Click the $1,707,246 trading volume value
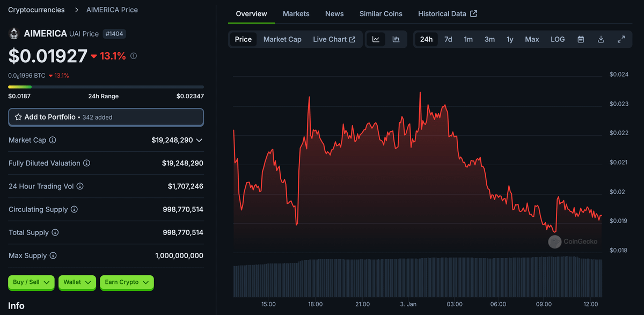 click(186, 186)
